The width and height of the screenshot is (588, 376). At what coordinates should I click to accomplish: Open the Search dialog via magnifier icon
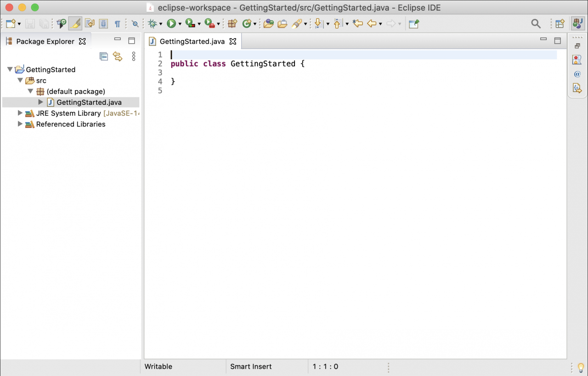[x=536, y=23]
